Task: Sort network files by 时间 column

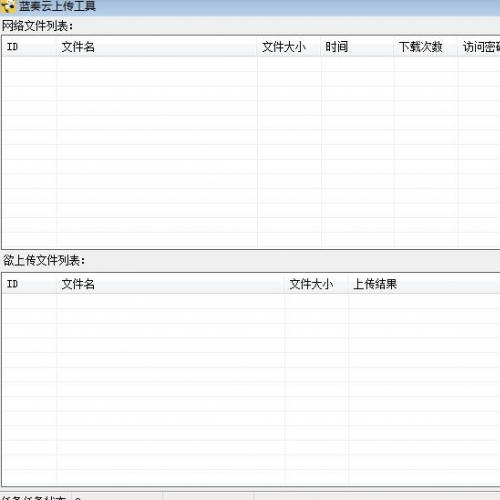Action: pyautogui.click(x=357, y=47)
